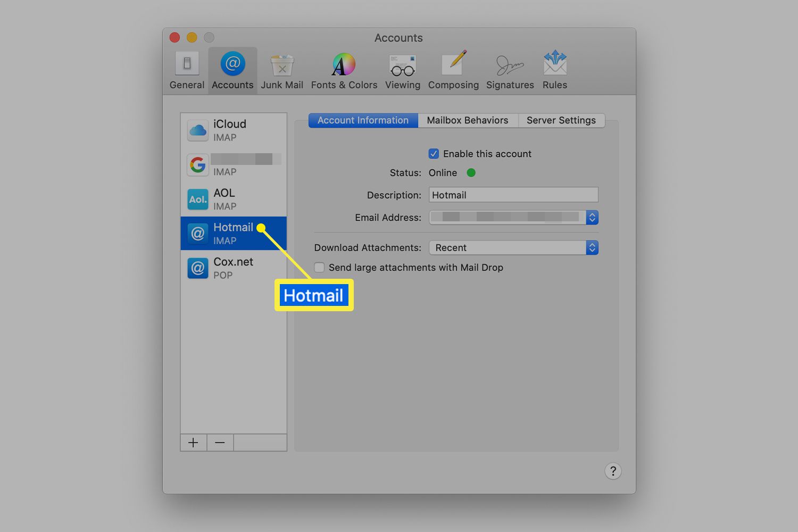Viewport: 798px width, 532px height.
Task: Open the help question mark button
Action: pos(613,471)
